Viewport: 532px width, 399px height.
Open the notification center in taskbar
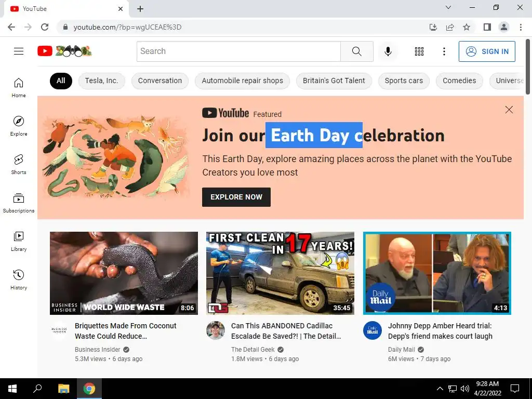[x=515, y=389]
